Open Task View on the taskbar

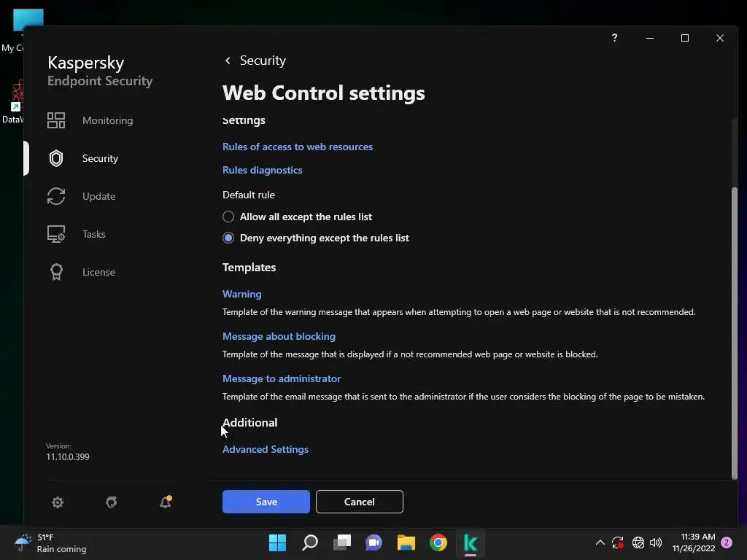341,542
